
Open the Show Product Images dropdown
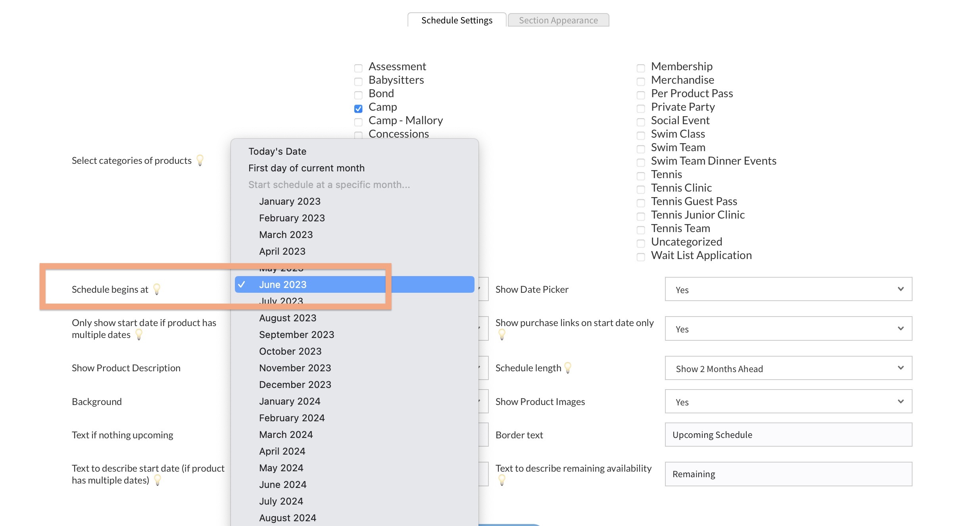pos(788,401)
